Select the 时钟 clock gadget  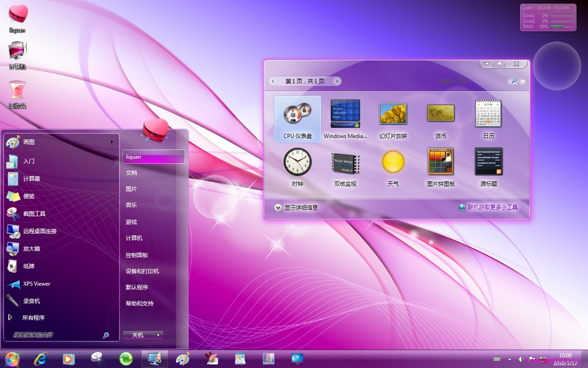point(298,167)
